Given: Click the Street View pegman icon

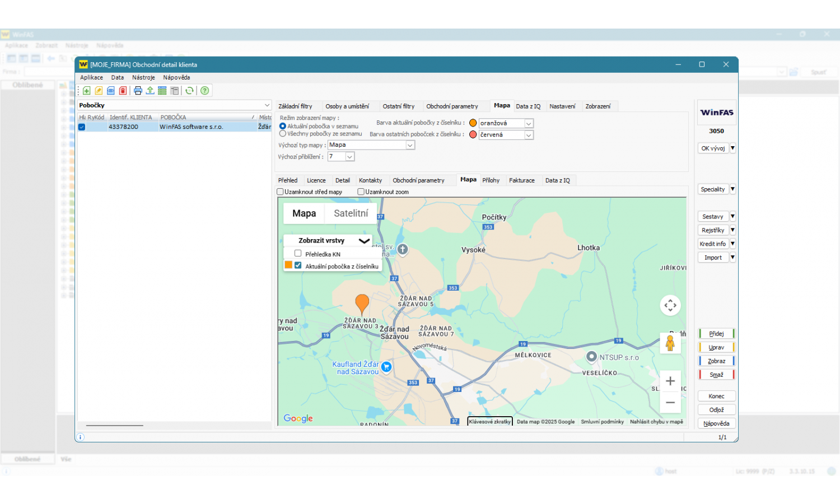Looking at the screenshot, I should (x=670, y=343).
